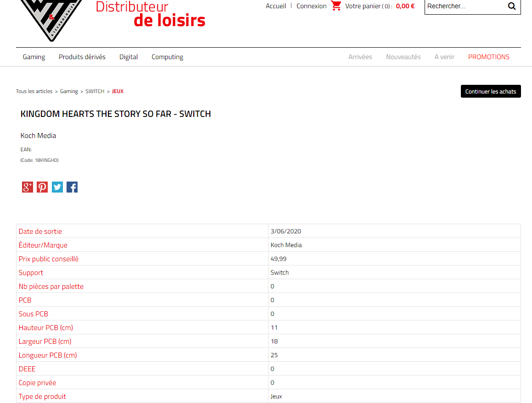Select recommended price value 49,99
The height and width of the screenshot is (403, 532).
(279, 259)
